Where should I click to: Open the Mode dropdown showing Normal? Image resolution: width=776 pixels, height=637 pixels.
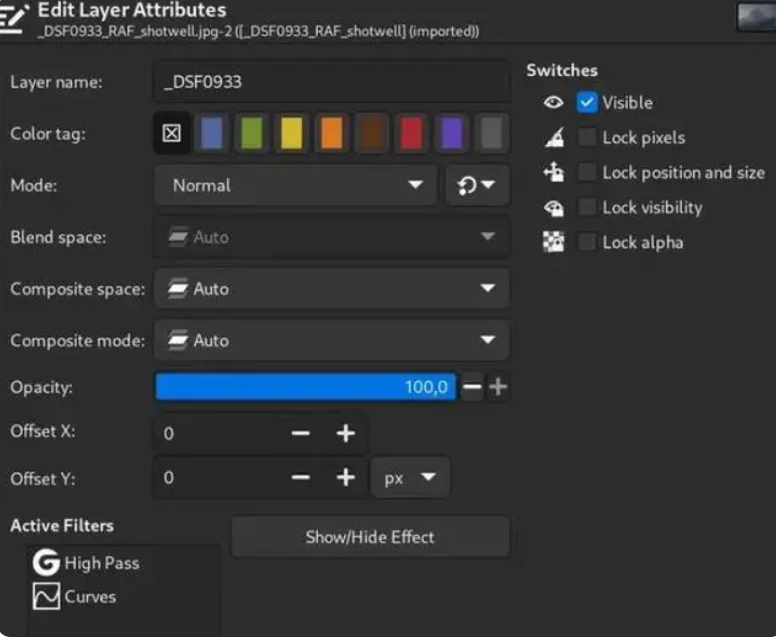coord(295,185)
